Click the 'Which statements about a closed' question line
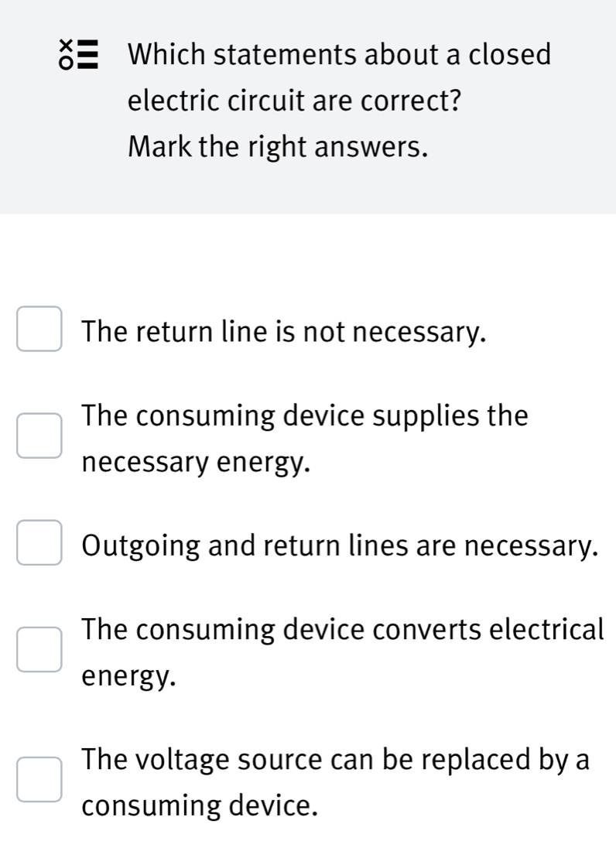This screenshot has height=848, width=616. [340, 55]
